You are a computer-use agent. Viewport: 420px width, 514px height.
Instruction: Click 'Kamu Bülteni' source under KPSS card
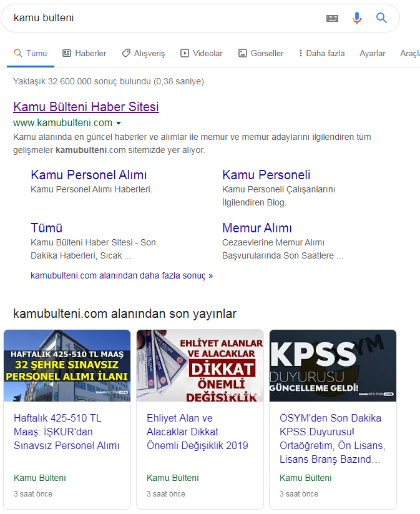coord(306,478)
